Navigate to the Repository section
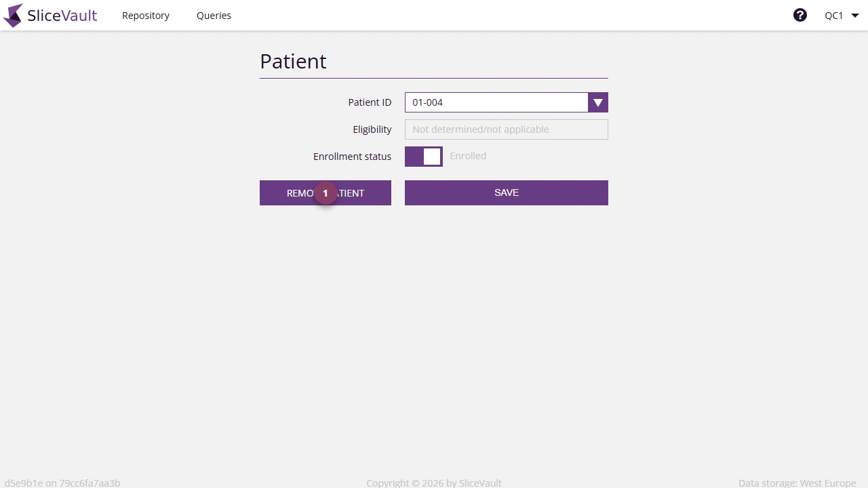This screenshot has height=488, width=868. pos(145,15)
